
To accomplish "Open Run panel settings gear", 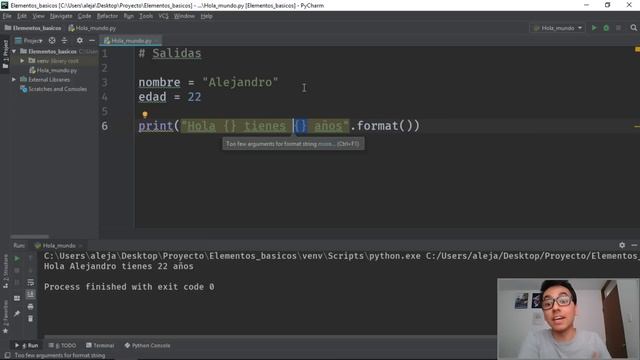I will click(622, 245).
